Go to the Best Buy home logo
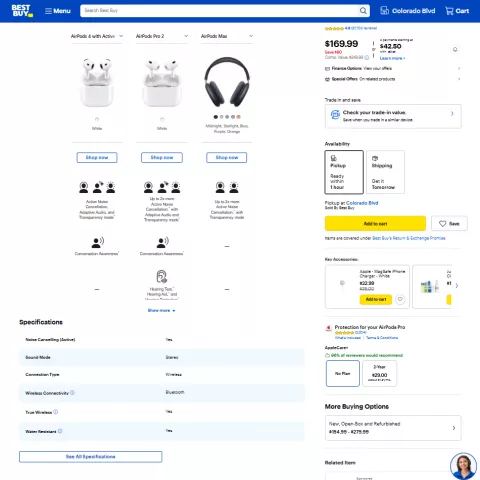Image resolution: width=480 pixels, height=480 pixels. 22,11
